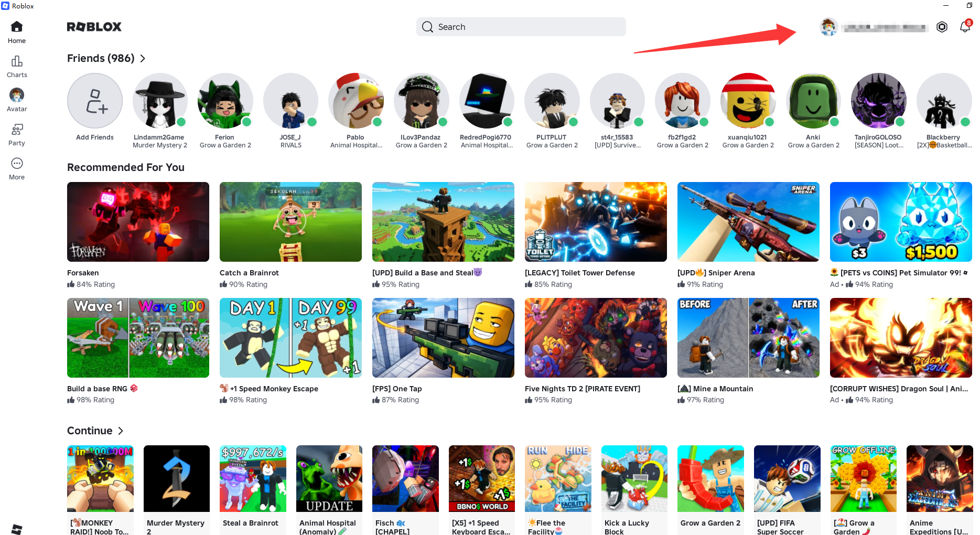980x535 pixels.
Task: Open the Build a base RNG thumbnail
Action: (x=138, y=338)
